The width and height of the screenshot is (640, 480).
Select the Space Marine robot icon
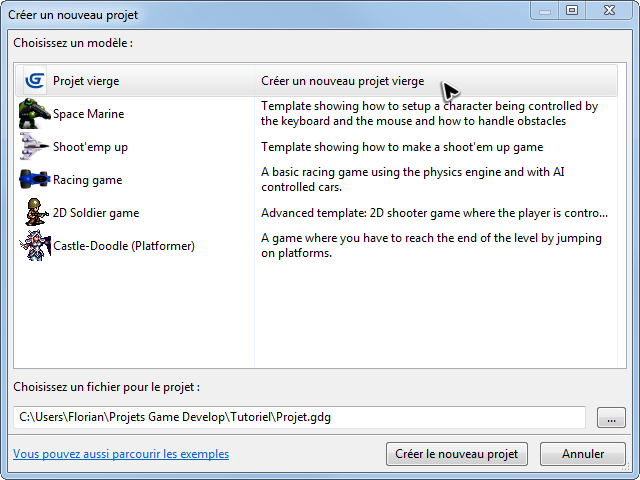pos(35,113)
